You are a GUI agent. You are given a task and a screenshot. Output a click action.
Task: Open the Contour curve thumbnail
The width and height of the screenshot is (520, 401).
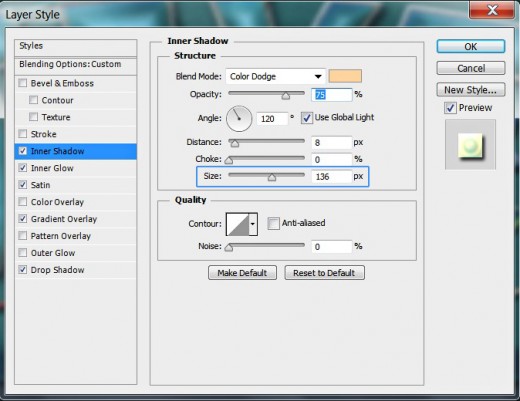pyautogui.click(x=237, y=224)
